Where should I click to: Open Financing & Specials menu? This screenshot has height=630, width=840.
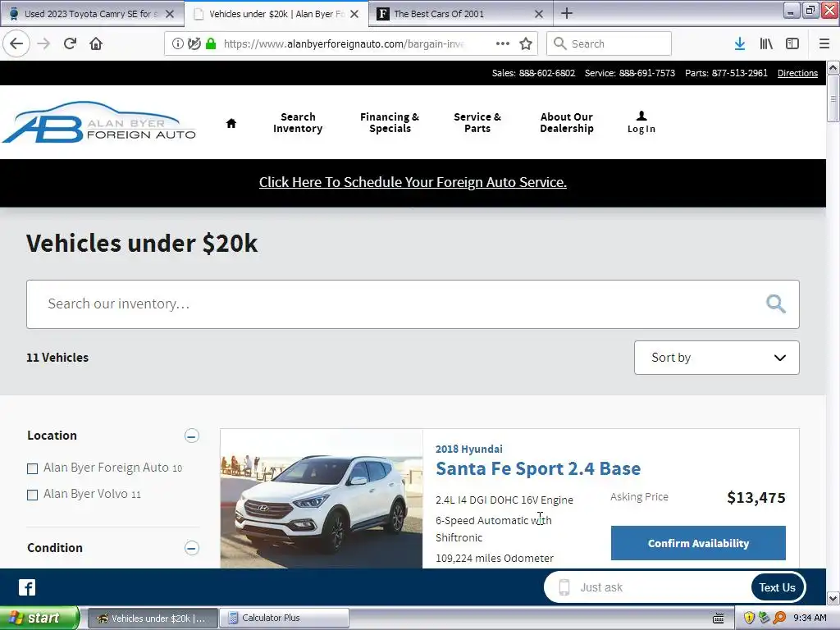(x=390, y=123)
